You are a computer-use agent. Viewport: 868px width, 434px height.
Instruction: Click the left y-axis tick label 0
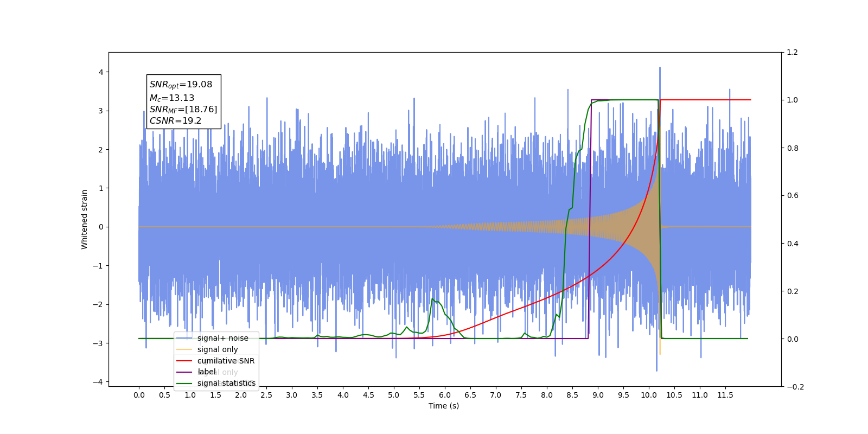coord(101,227)
